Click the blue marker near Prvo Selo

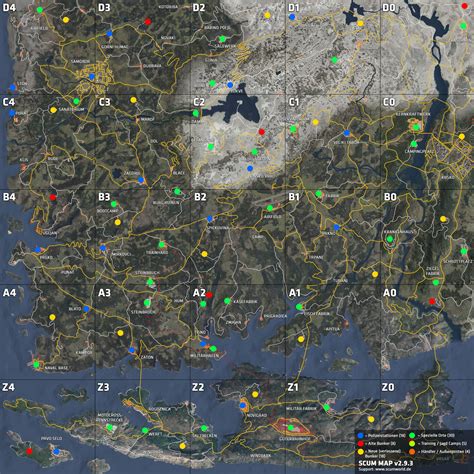click(x=57, y=451)
